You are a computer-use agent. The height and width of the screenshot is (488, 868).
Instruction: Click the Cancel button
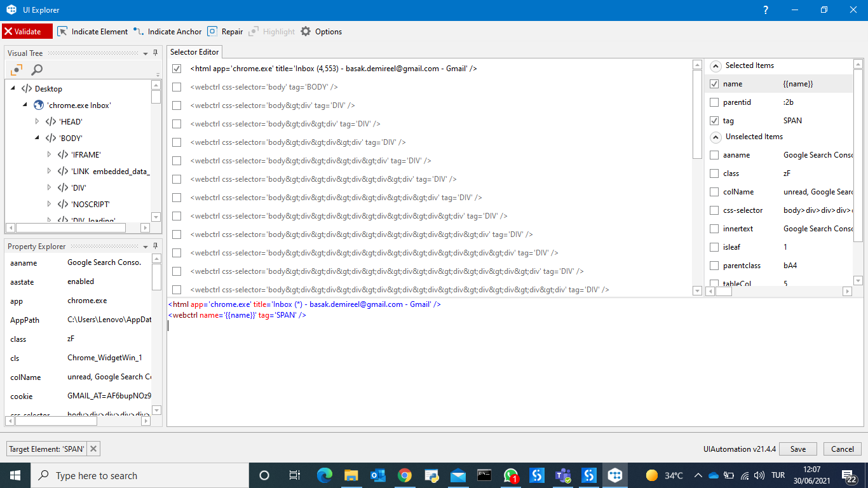pyautogui.click(x=843, y=449)
